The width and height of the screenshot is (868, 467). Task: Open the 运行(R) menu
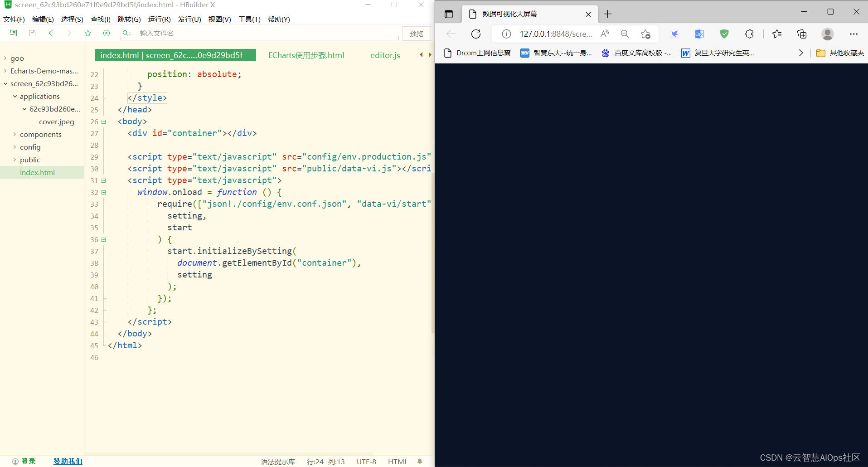(x=160, y=19)
